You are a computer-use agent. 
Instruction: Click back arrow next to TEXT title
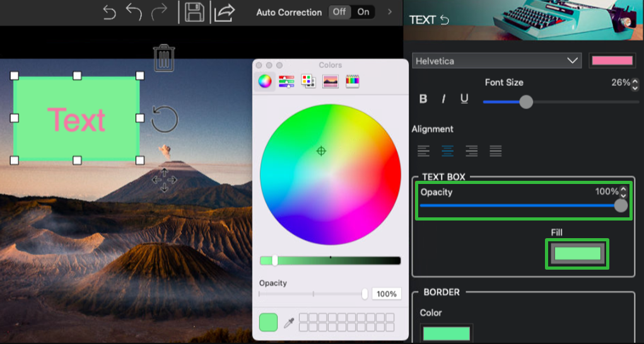pyautogui.click(x=445, y=20)
